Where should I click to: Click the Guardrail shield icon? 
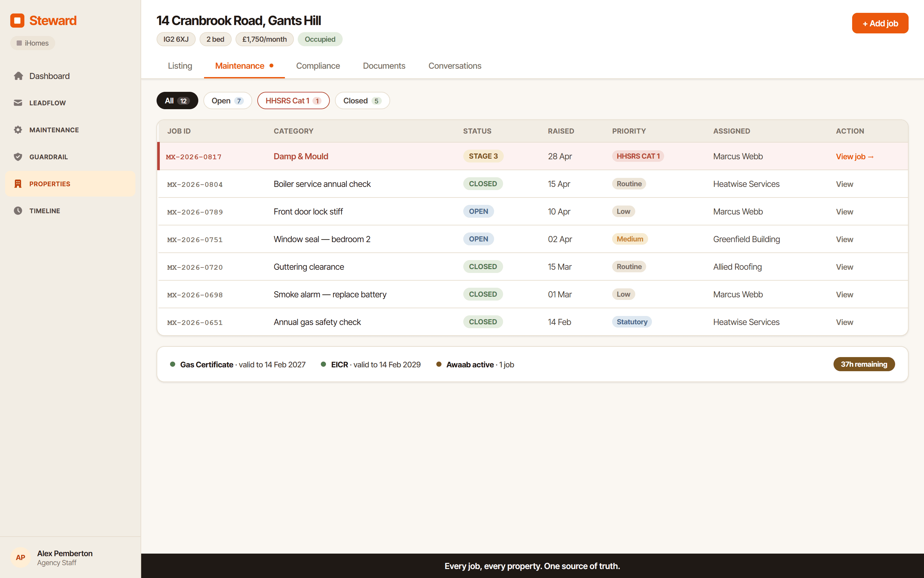pyautogui.click(x=18, y=157)
